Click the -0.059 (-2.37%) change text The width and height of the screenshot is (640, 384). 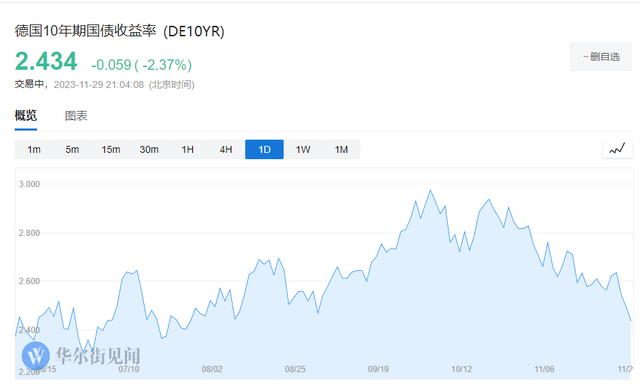point(142,64)
